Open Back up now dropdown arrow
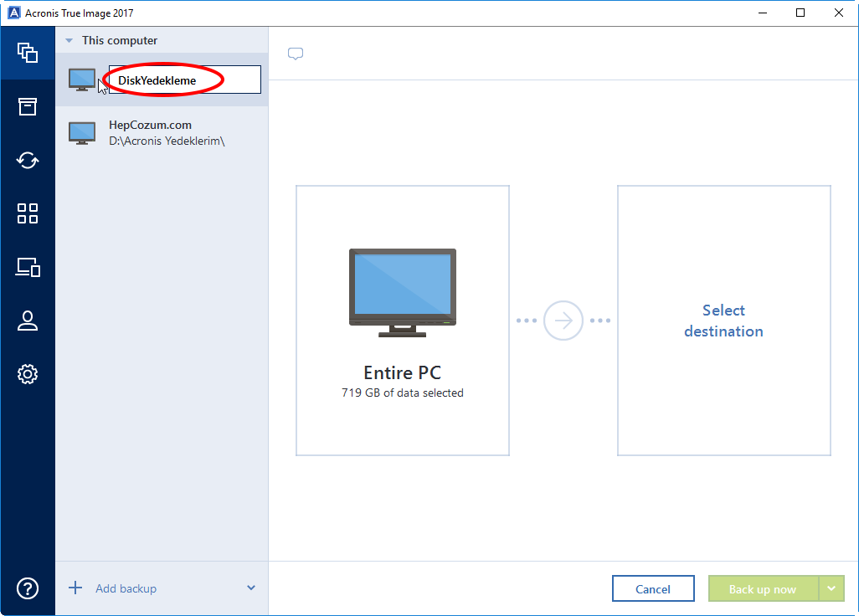859x616 pixels. click(831, 588)
